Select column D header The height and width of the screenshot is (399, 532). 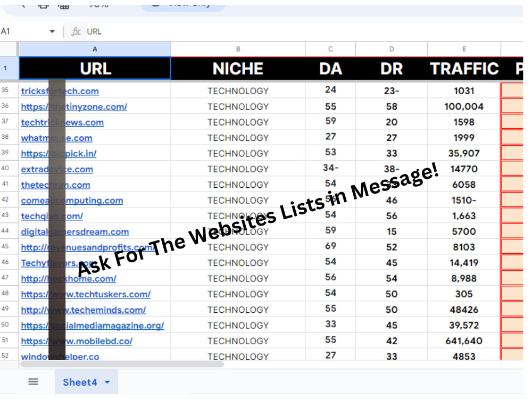point(392,49)
